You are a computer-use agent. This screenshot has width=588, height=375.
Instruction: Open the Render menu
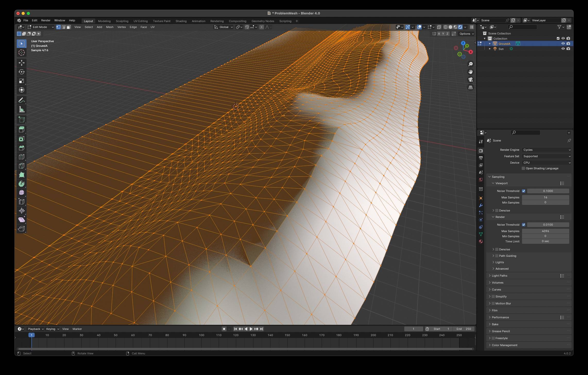tap(46, 20)
